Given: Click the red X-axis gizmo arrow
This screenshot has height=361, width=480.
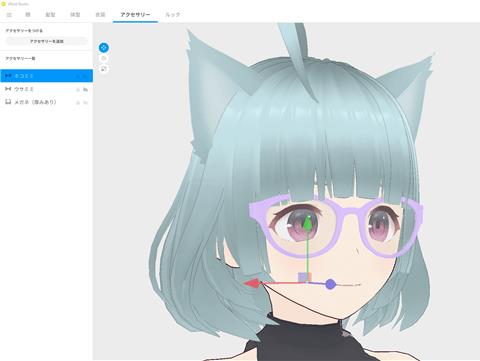Looking at the screenshot, I should [252, 284].
